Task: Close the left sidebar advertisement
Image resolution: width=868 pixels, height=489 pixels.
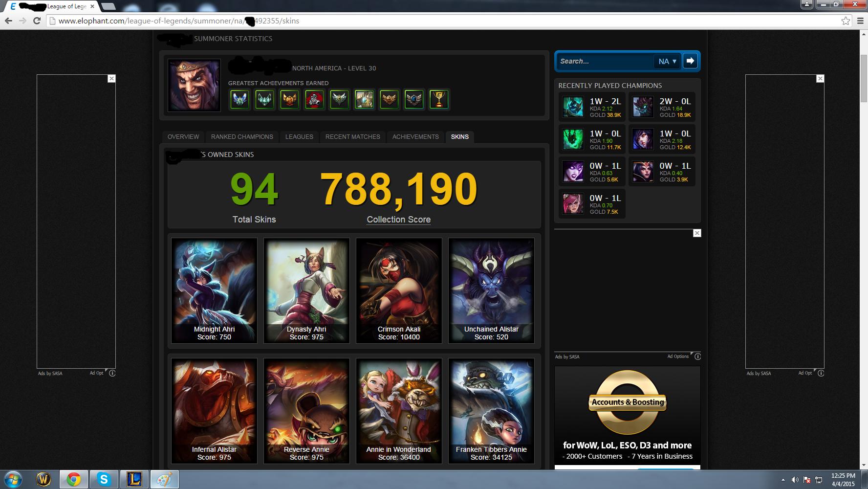Action: 111,78
